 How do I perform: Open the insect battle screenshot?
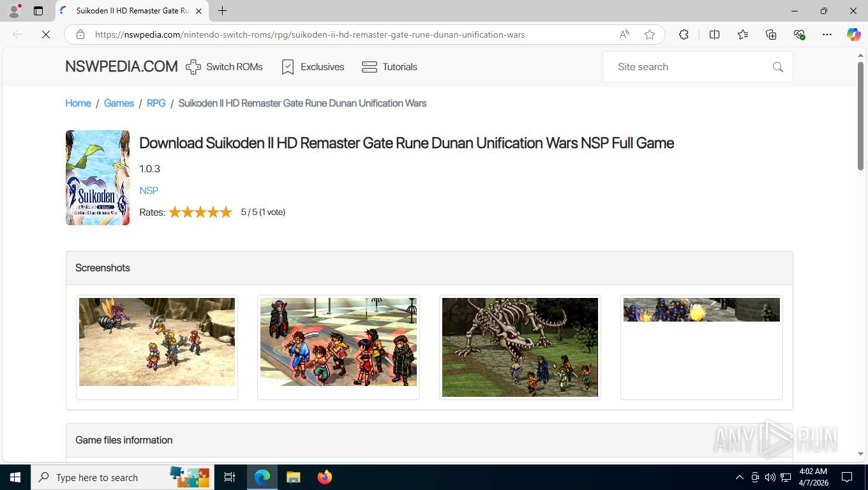click(157, 342)
